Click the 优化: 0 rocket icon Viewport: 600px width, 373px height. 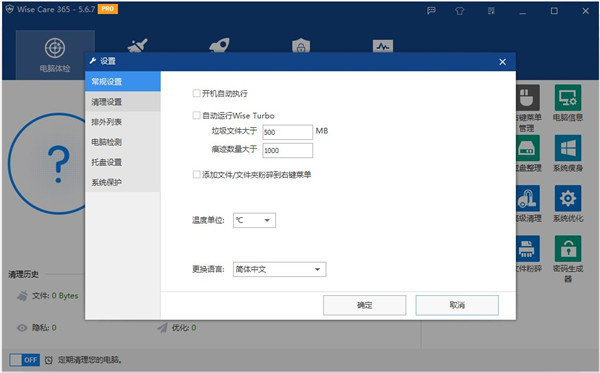pyautogui.click(x=163, y=328)
